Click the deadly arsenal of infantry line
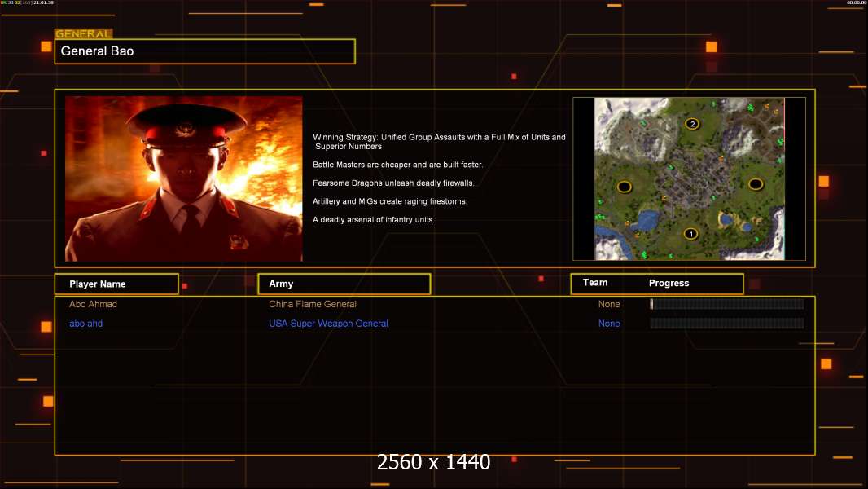This screenshot has height=489, width=868. (x=374, y=219)
